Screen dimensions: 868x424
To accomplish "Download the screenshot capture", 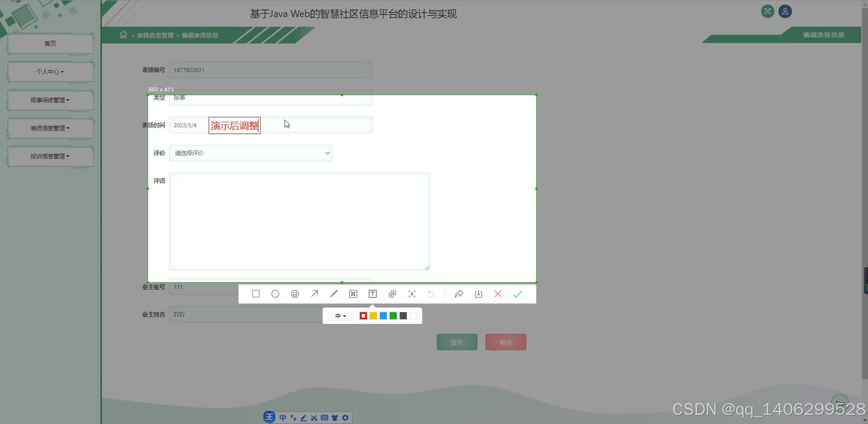I will pos(478,294).
